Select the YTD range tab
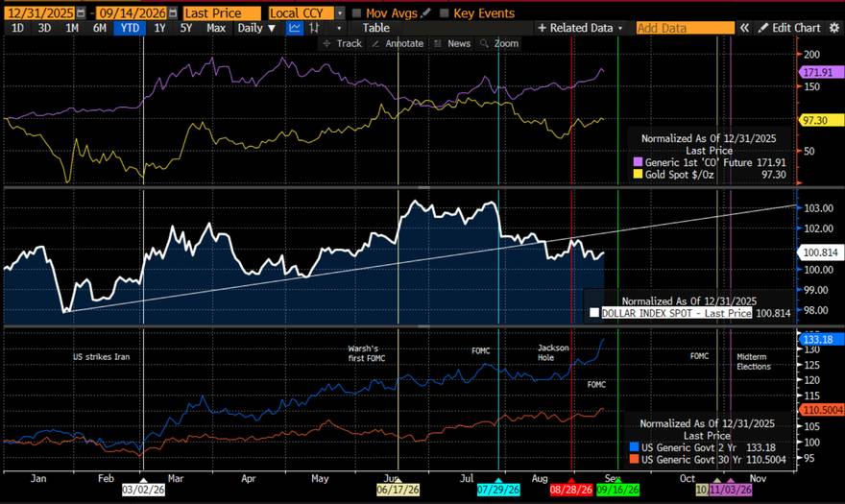Image resolution: width=845 pixels, height=504 pixels. (x=130, y=28)
